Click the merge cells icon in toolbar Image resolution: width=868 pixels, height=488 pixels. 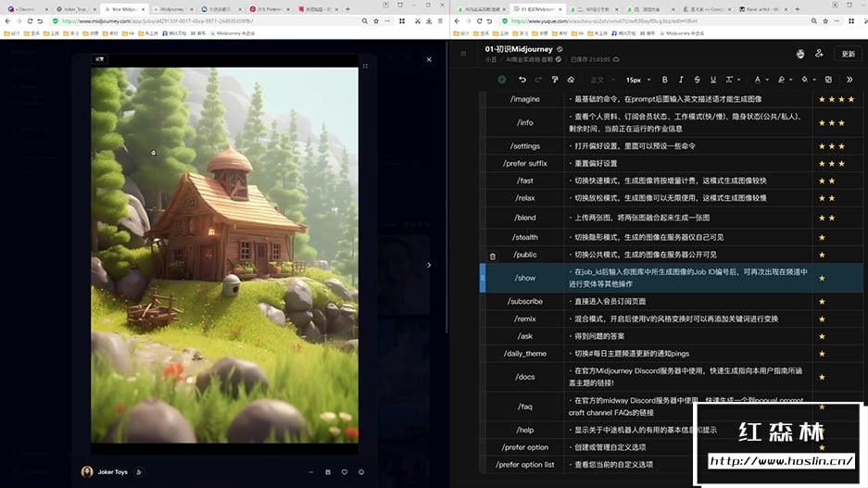[x=829, y=80]
